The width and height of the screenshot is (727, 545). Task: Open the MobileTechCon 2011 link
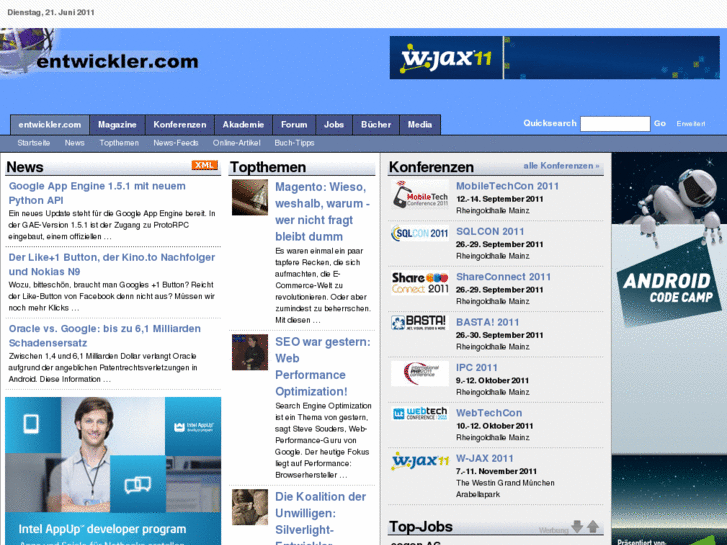(507, 186)
